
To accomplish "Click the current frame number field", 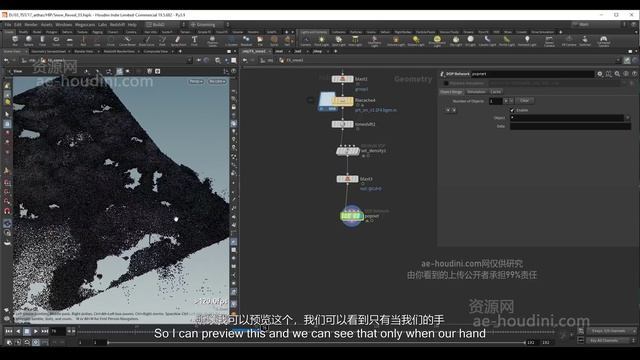I will [58, 331].
